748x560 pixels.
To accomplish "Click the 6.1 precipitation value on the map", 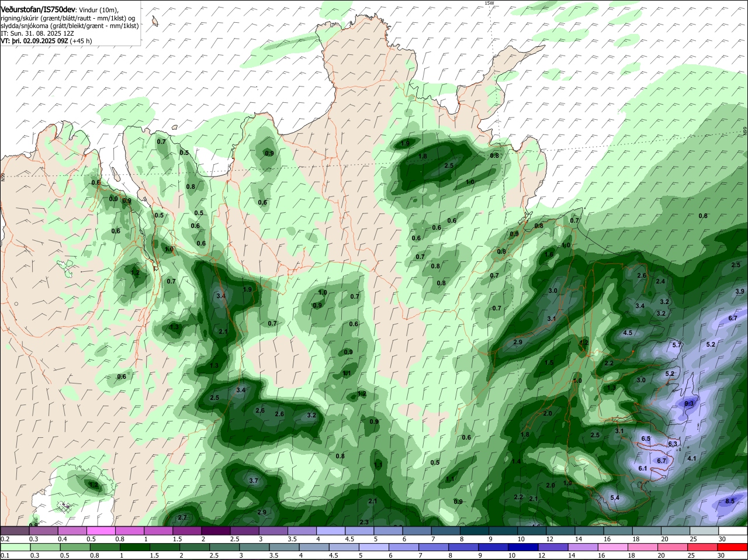I will pos(643,469).
